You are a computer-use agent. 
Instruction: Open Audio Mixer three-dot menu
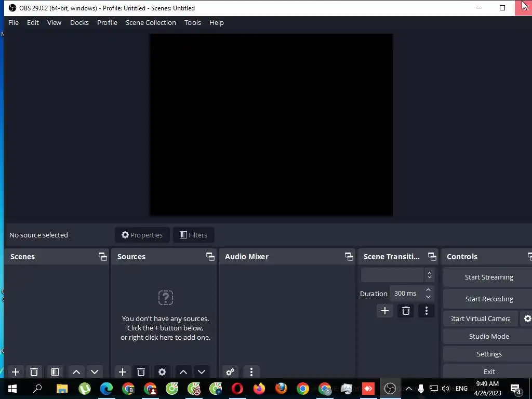(251, 372)
